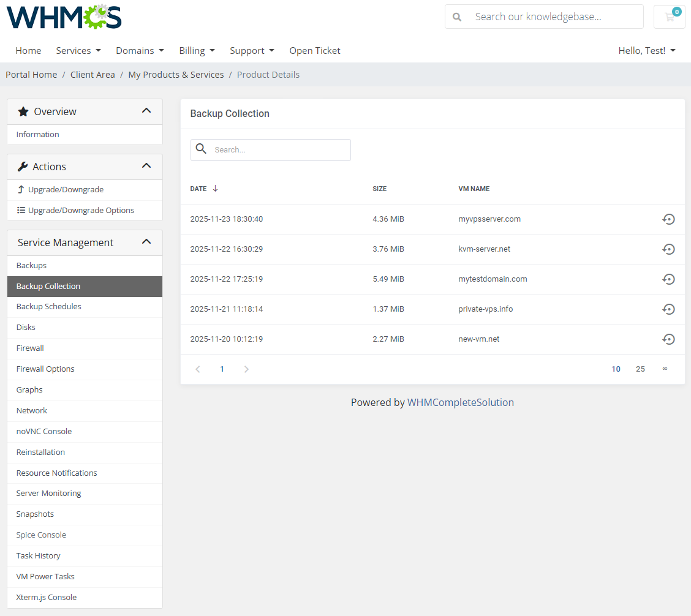This screenshot has height=616, width=691.
Task: Open VM Power Tasks sidebar item
Action: (85, 576)
